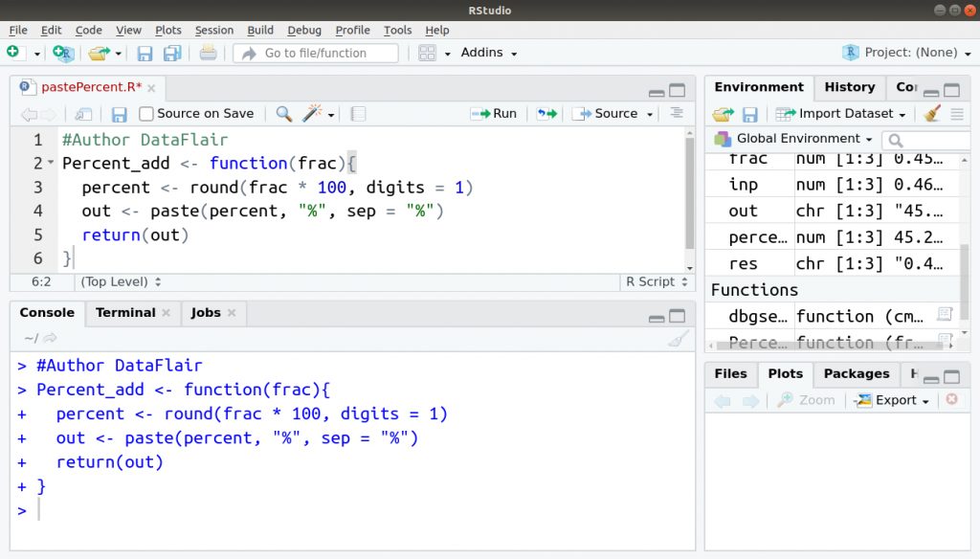The height and width of the screenshot is (559, 980).
Task: Compile a report using the notebook icon
Action: click(357, 113)
